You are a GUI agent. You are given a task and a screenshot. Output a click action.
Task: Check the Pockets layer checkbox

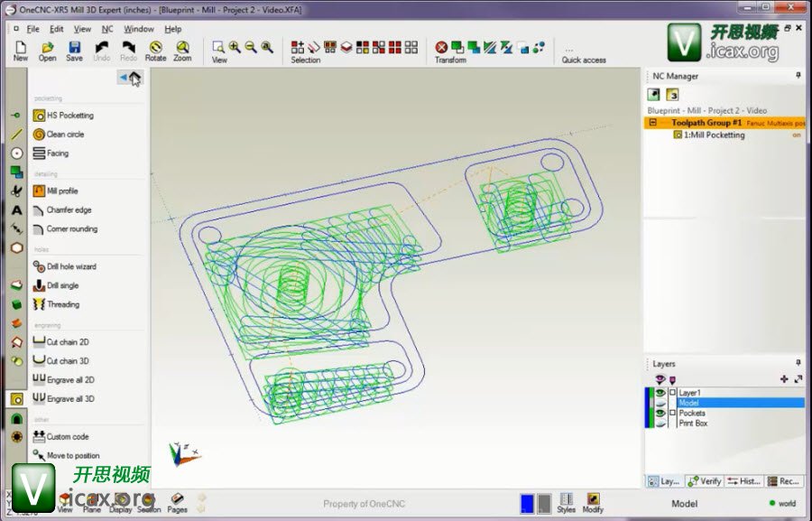pyautogui.click(x=673, y=414)
